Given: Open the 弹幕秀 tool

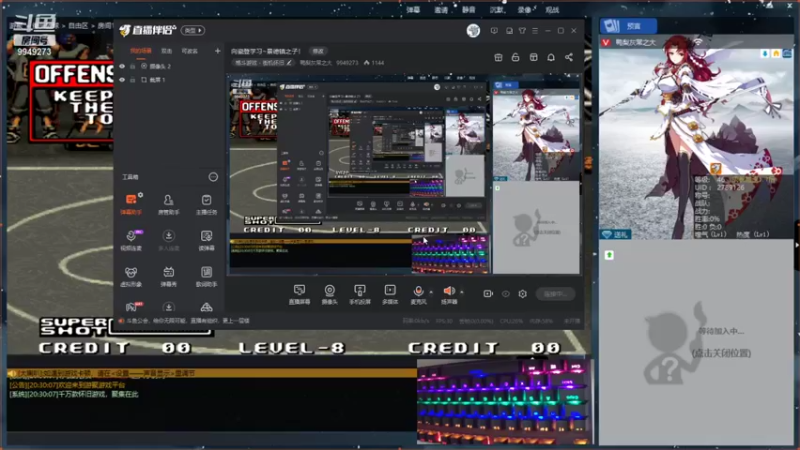Looking at the screenshot, I should point(168,276).
